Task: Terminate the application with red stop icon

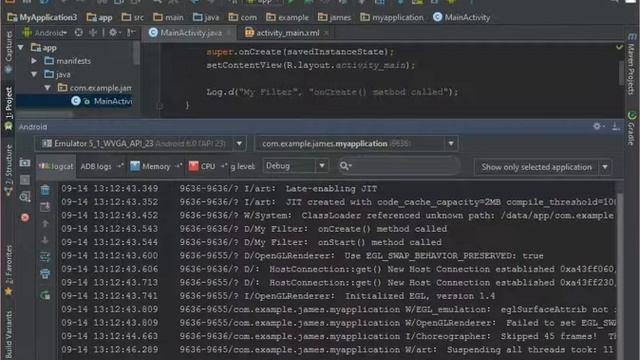Action: click(25, 218)
